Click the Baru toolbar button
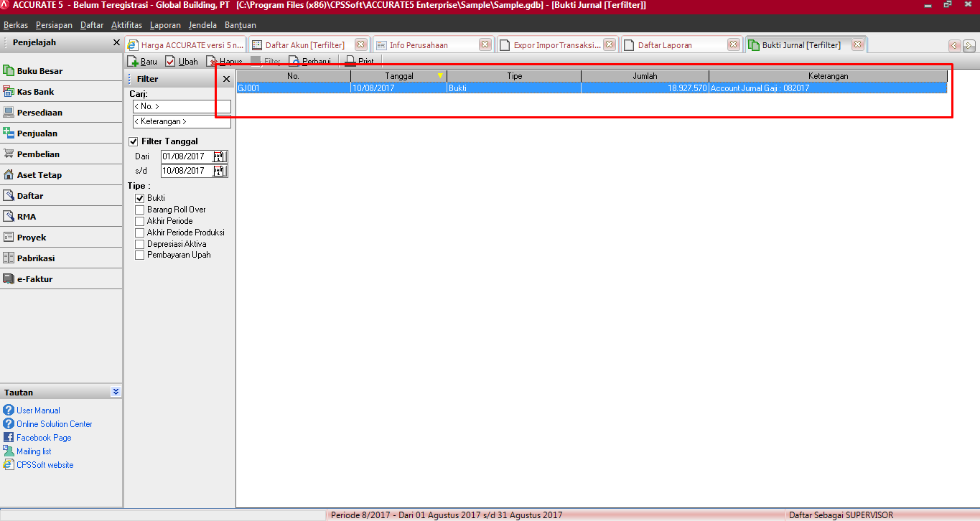980x521 pixels. (x=142, y=62)
